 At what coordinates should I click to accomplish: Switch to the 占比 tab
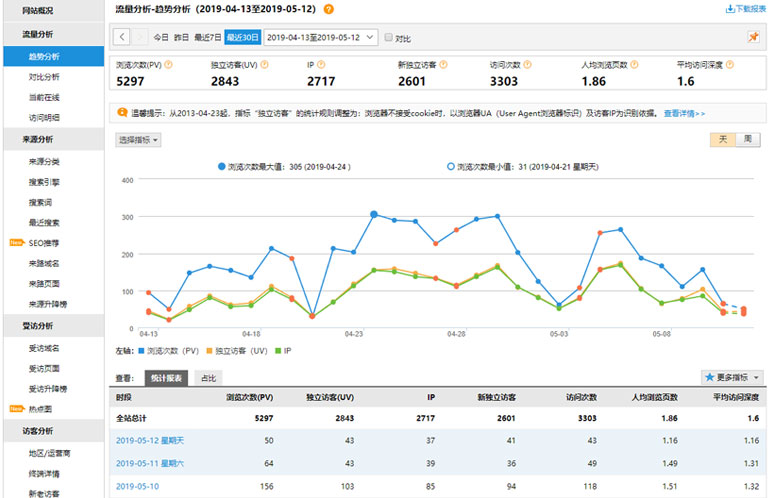point(208,378)
